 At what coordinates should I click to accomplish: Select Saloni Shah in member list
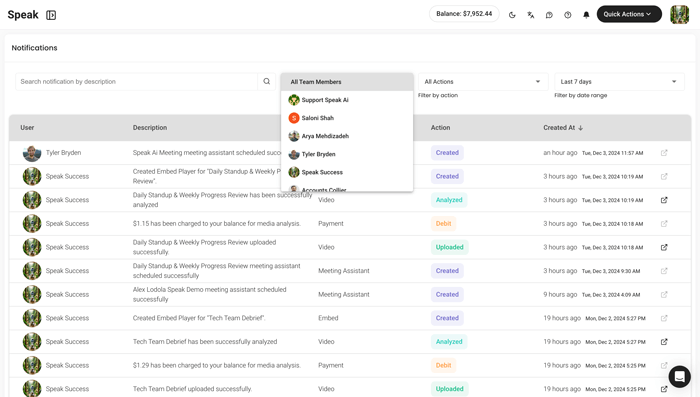point(347,118)
